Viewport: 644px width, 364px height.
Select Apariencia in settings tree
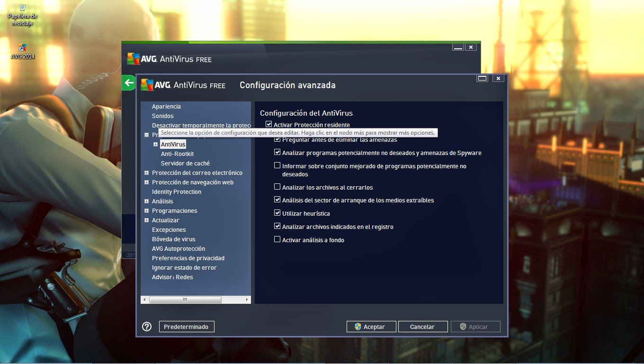point(166,106)
